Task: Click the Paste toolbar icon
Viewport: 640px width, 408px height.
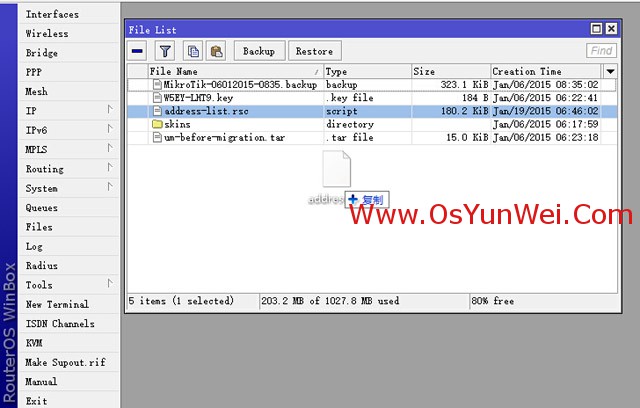Action: 216,51
